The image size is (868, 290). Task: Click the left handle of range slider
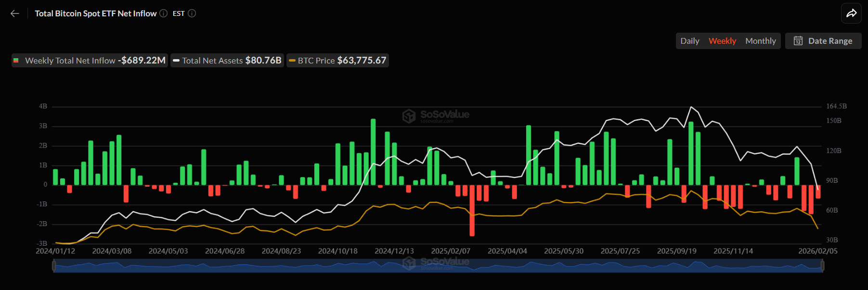pos(54,265)
